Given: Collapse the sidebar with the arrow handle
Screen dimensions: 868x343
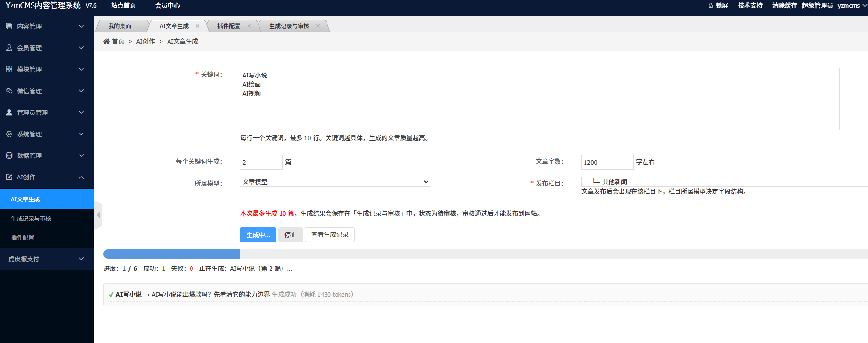Looking at the screenshot, I should (x=98, y=215).
